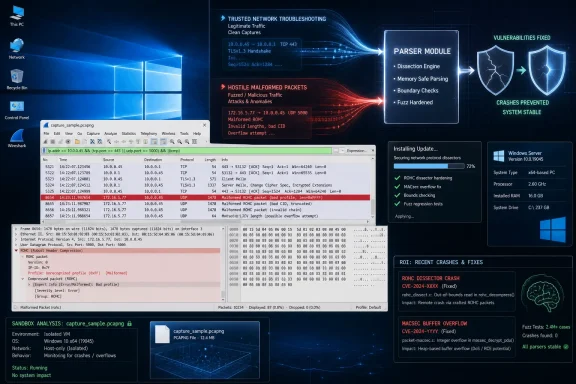Click the Resize columns toolbar icon
Image resolution: width=576 pixels, height=384 pixels.
click(x=194, y=141)
